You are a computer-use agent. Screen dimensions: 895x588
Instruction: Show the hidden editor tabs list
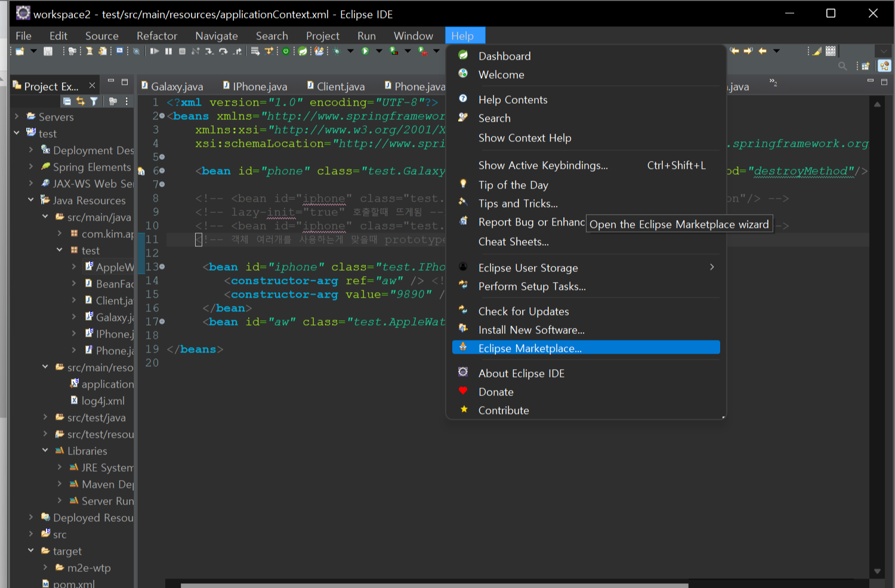coord(773,82)
